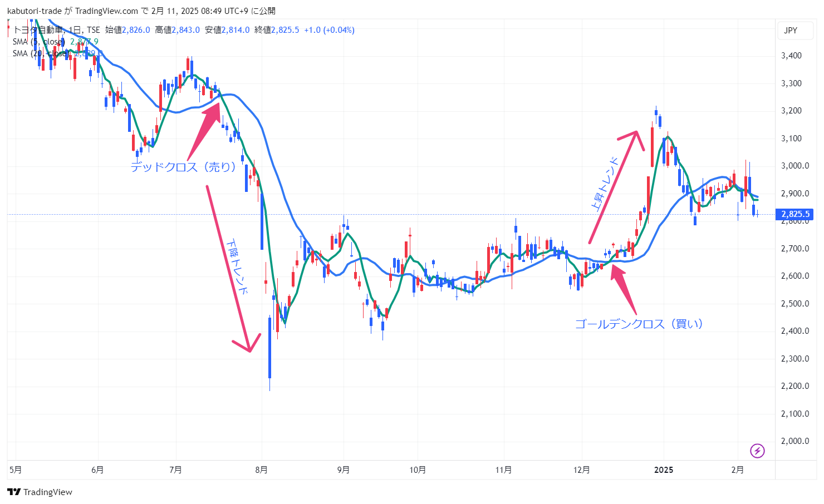Click the 2月 label on the bottom time axis
Screen dimensions: 824x504
click(x=737, y=470)
